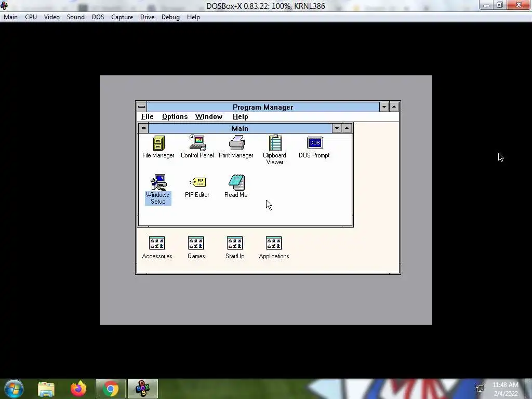Open DOSBox-X Help menu

pyautogui.click(x=193, y=17)
